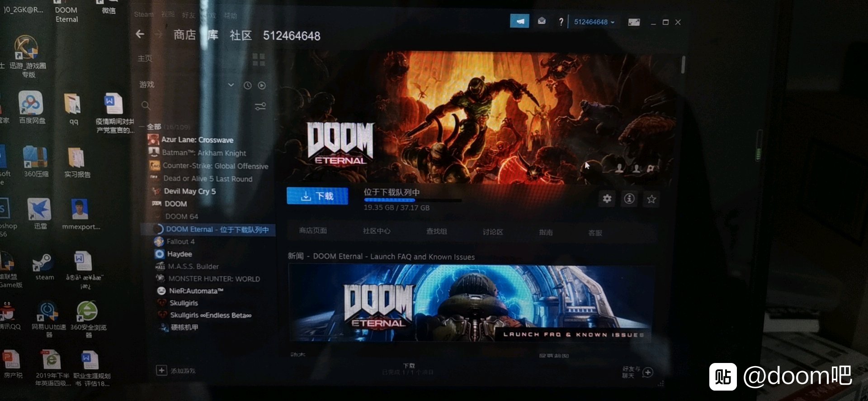This screenshot has height=401, width=868.
Task: Open library advanced filter sliders icon
Action: pyautogui.click(x=260, y=106)
